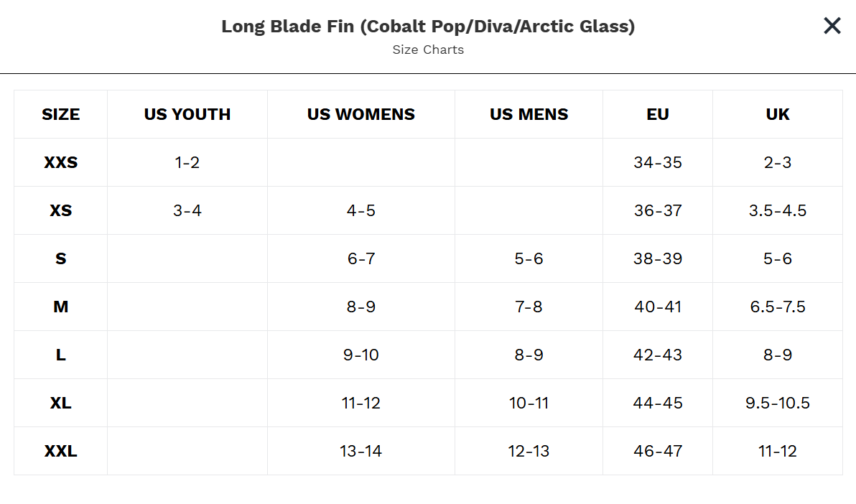The image size is (856, 504).
Task: Click the US WOMENS column header
Action: pos(361,114)
